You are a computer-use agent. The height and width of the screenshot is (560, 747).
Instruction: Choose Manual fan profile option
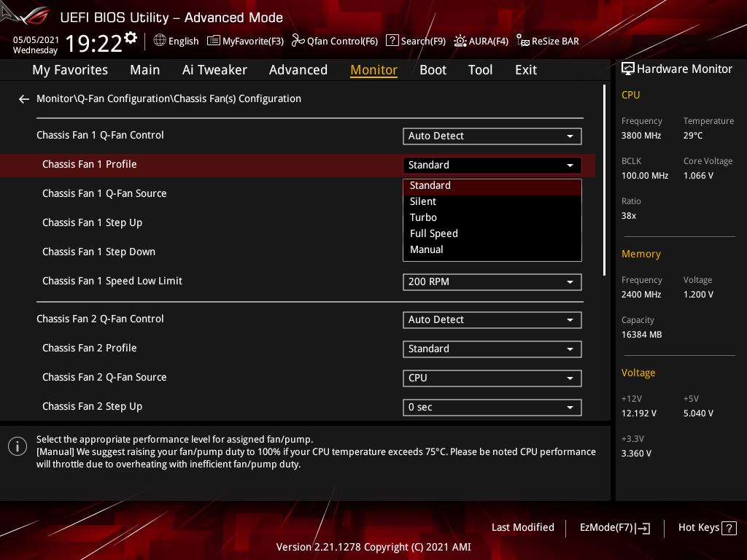tap(492, 249)
